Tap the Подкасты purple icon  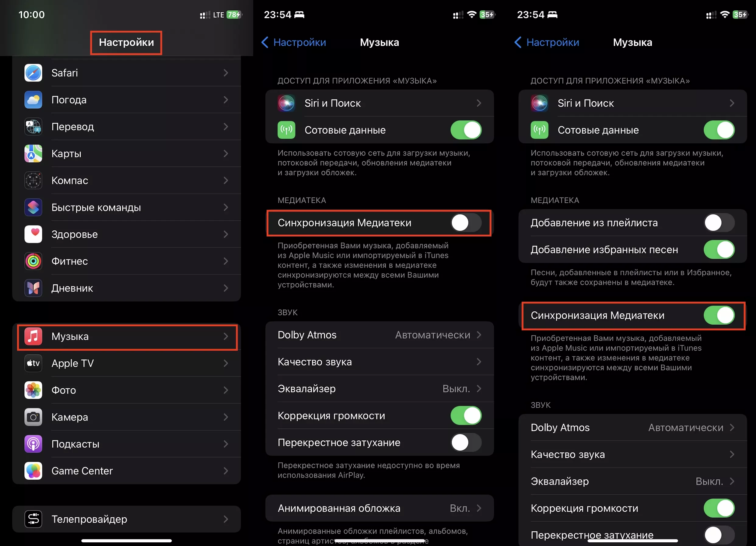pos(33,444)
